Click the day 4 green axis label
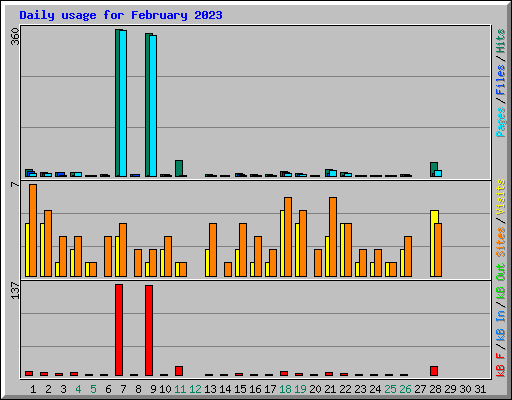 click(x=78, y=389)
